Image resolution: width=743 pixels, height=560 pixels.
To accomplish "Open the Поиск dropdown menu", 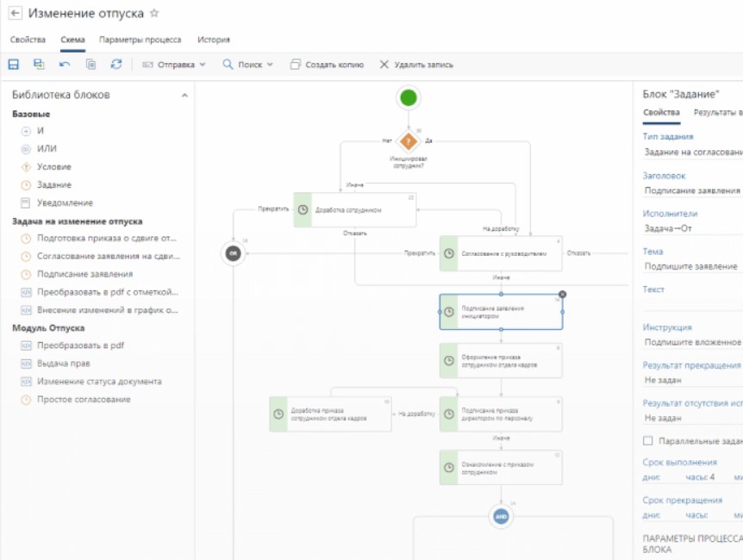I will (248, 65).
